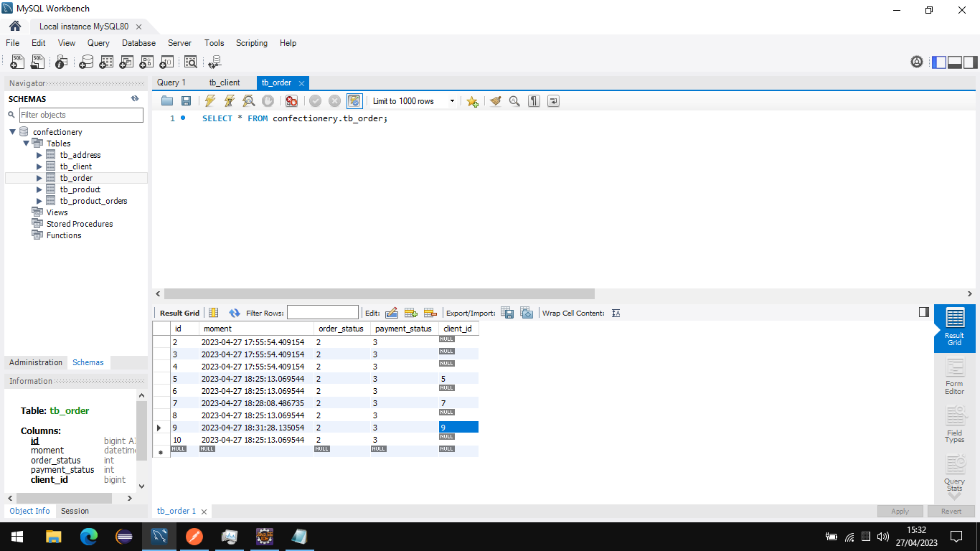Reconnect to DBMS icon

pyautogui.click(x=215, y=62)
